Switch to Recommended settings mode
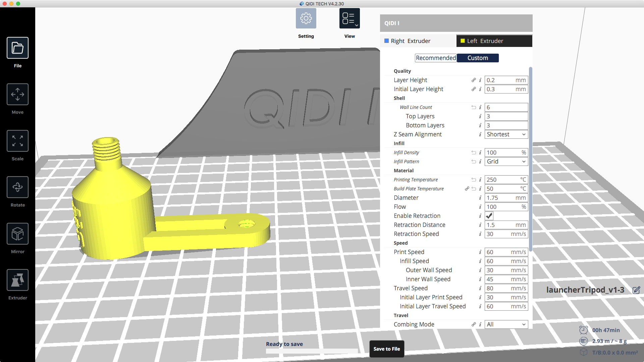This screenshot has width=644, height=362. point(436,58)
